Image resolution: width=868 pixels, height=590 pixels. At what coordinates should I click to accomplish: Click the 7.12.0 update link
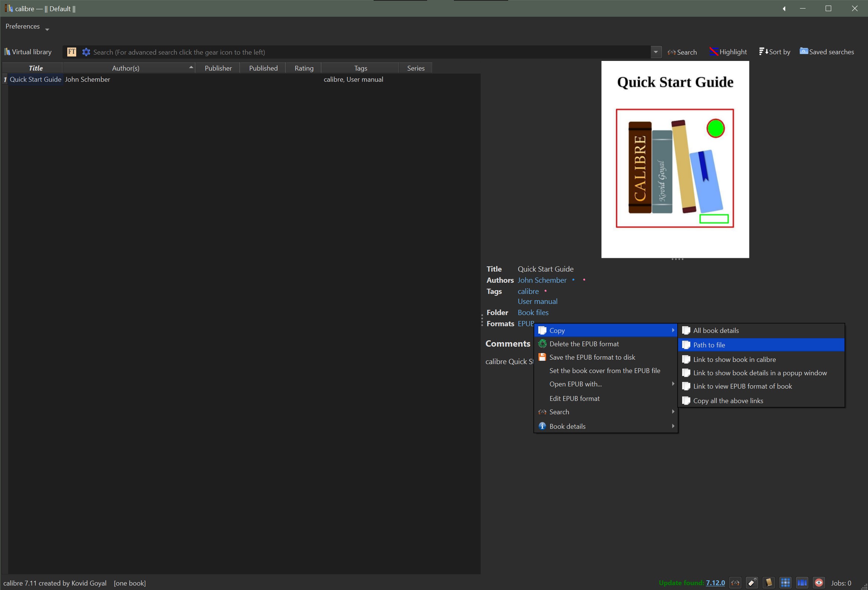[x=715, y=583]
